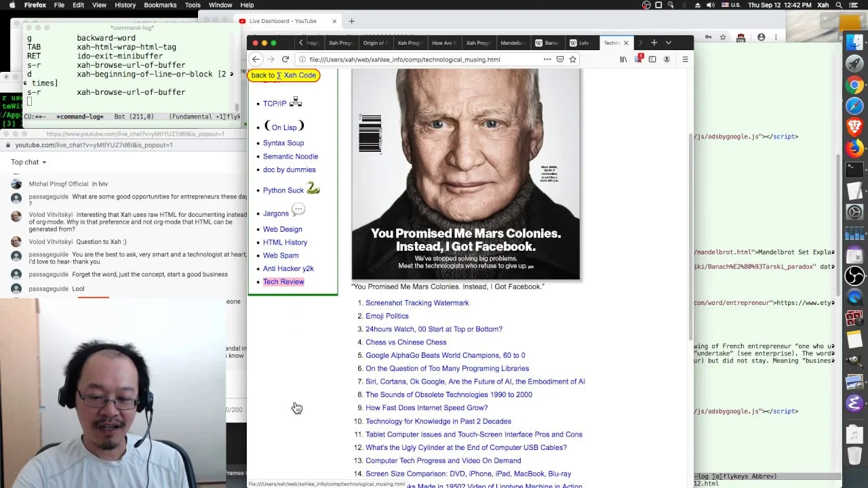Reload the Firefox page
Screen dimensions: 868x488
pos(285,60)
